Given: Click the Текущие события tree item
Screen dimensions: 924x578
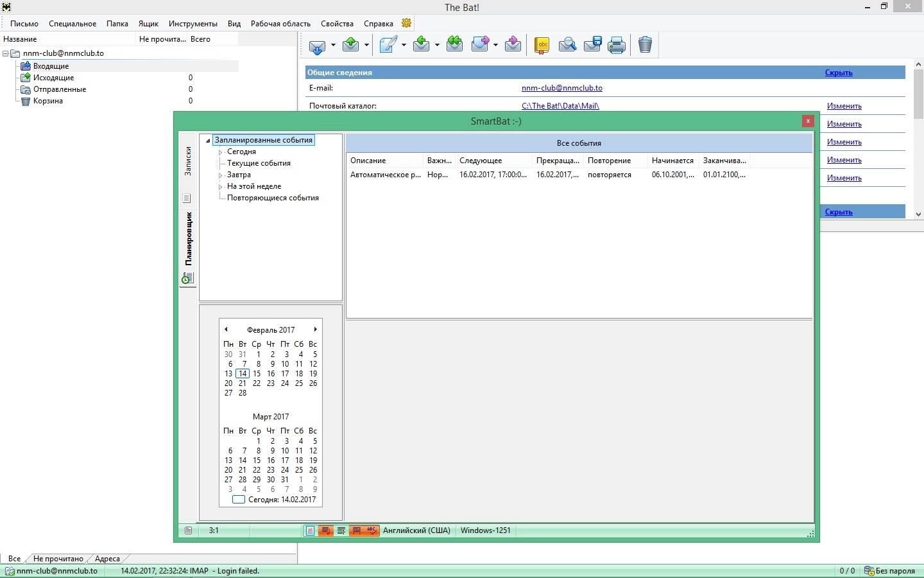Looking at the screenshot, I should 259,163.
